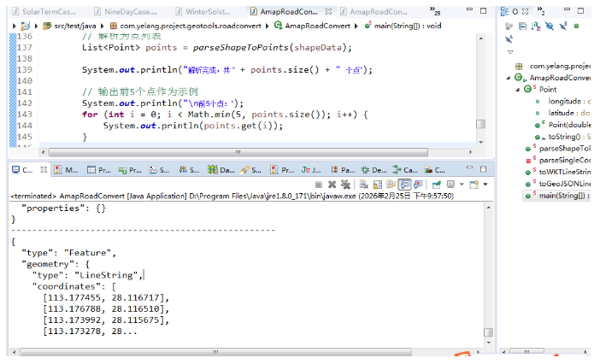
Task: Click the Terminate button in Console toolbar
Action: (318, 185)
